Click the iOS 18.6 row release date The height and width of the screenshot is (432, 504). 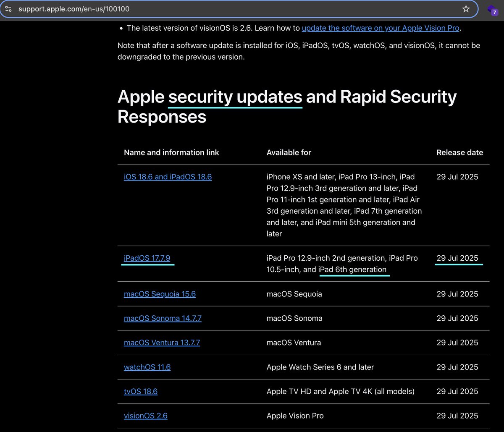pyautogui.click(x=457, y=177)
